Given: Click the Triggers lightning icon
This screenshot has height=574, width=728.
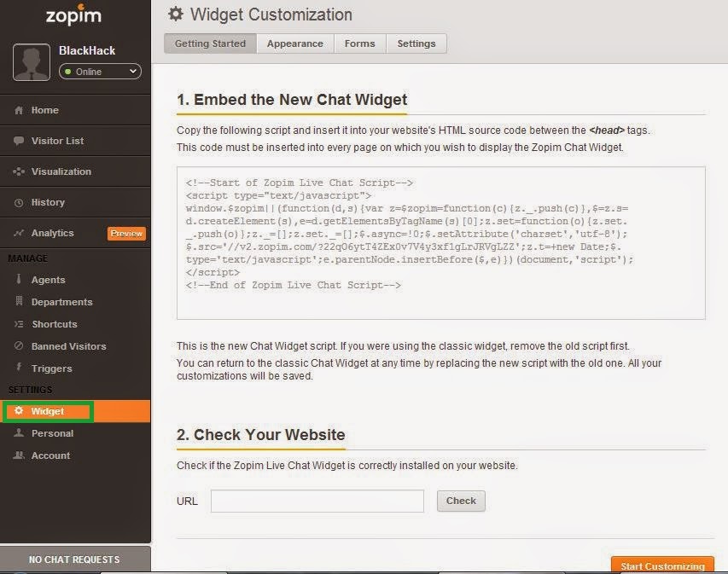Looking at the screenshot, I should point(19,368).
